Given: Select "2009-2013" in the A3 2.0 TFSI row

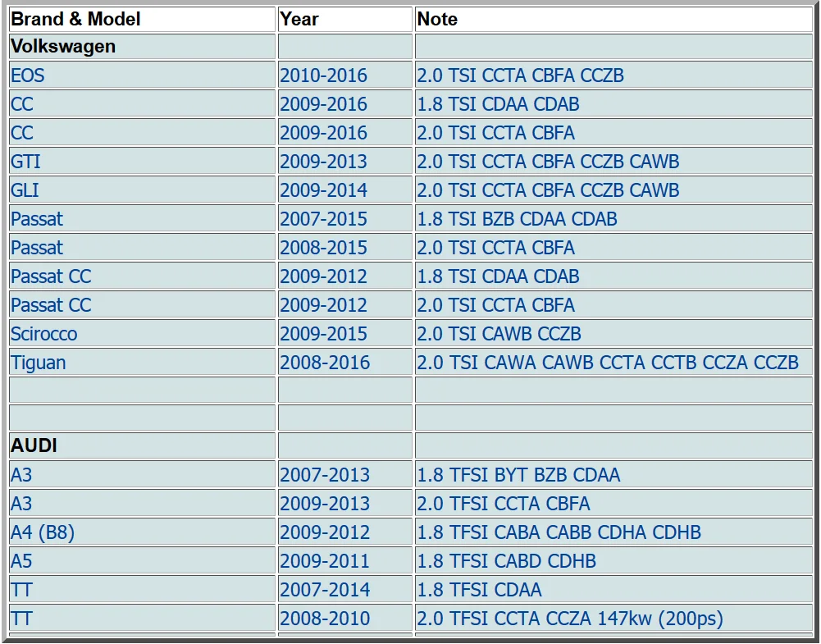Looking at the screenshot, I should [x=325, y=505].
